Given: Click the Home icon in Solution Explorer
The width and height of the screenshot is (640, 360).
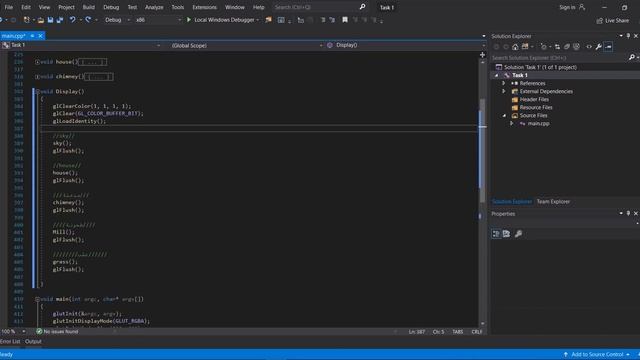Looking at the screenshot, I should tap(515, 47).
